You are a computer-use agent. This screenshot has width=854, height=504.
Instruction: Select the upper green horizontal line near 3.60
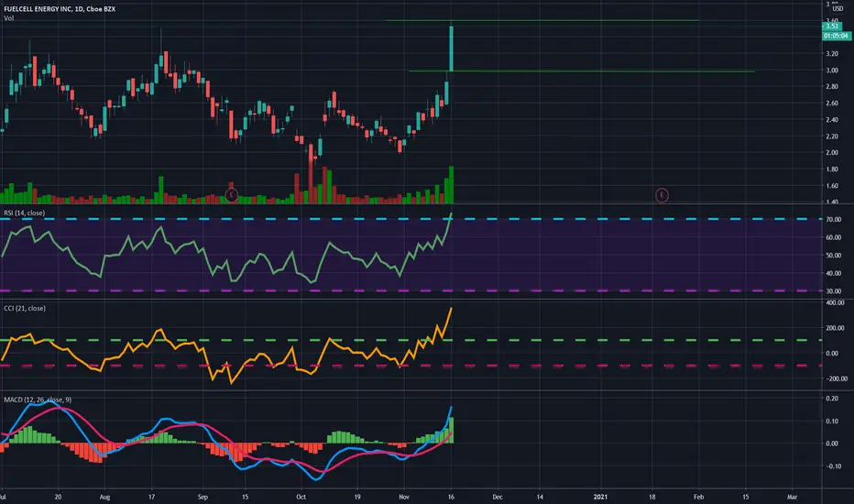(x=542, y=21)
